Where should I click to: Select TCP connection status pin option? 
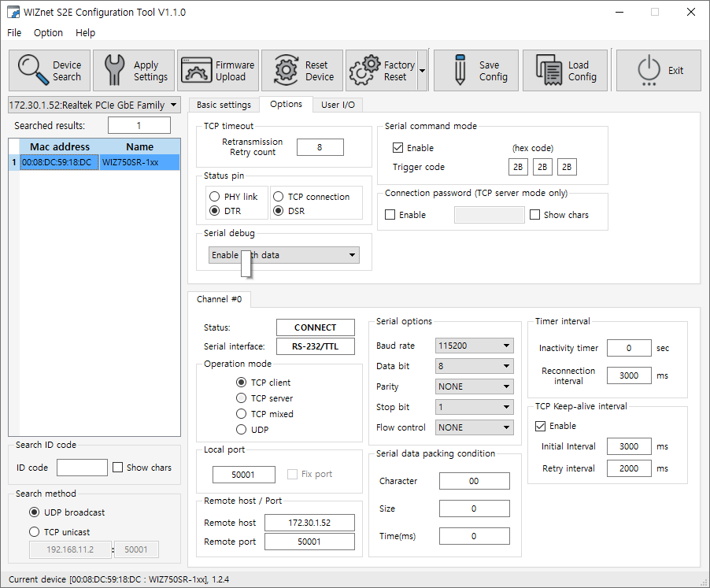tap(279, 197)
